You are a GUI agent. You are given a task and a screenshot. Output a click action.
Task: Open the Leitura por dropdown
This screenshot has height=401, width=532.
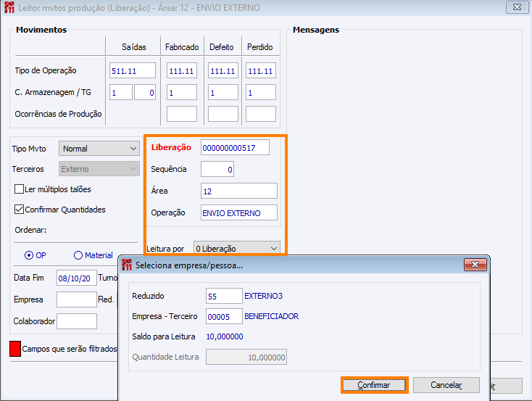tap(236, 249)
